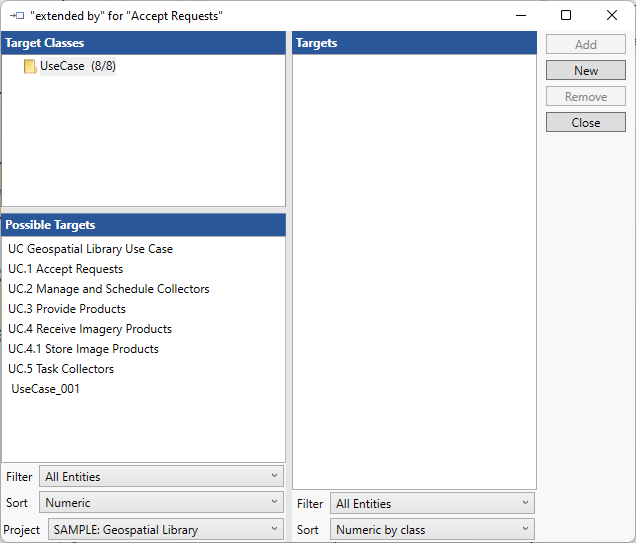Screen dimensions: 636x543
Task: Select UC.4.1 Store Image Products
Action: click(x=83, y=349)
